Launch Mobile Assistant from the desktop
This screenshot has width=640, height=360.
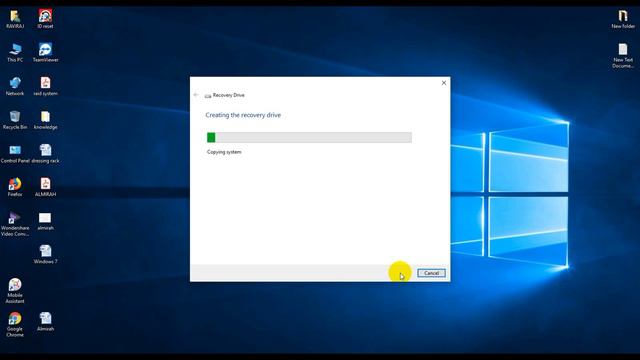(x=15, y=291)
